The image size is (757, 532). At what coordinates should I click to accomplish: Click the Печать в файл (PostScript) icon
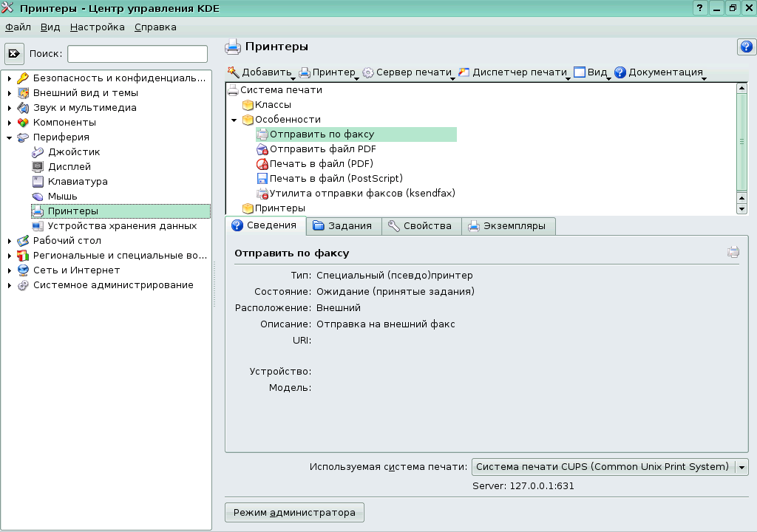point(262,179)
